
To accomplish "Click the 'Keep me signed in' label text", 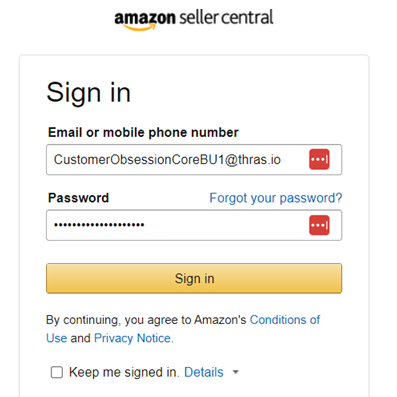I will tap(124, 372).
